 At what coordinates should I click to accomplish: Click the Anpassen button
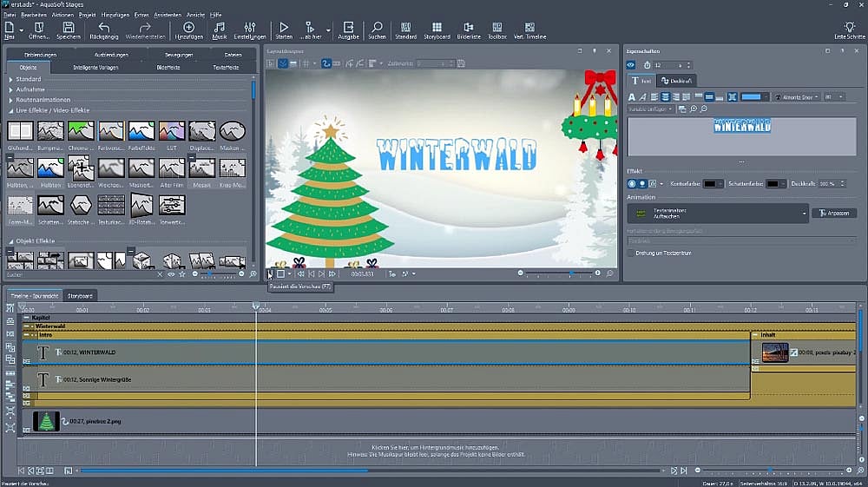point(834,213)
